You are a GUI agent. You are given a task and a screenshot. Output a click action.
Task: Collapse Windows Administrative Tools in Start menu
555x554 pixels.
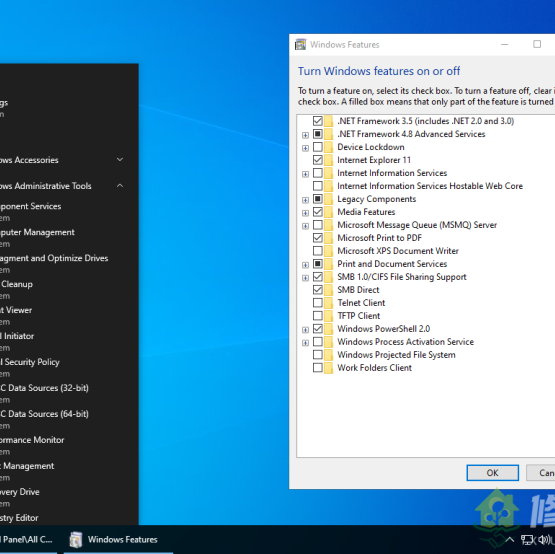click(x=120, y=185)
